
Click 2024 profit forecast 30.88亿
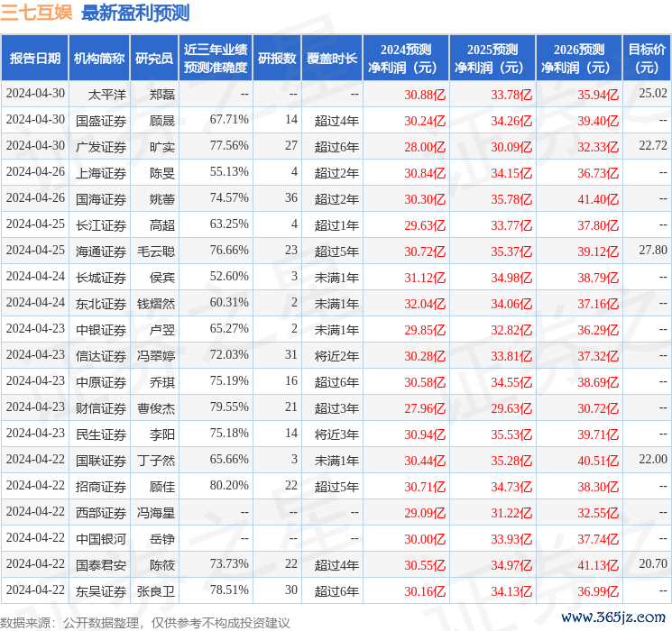(425, 95)
